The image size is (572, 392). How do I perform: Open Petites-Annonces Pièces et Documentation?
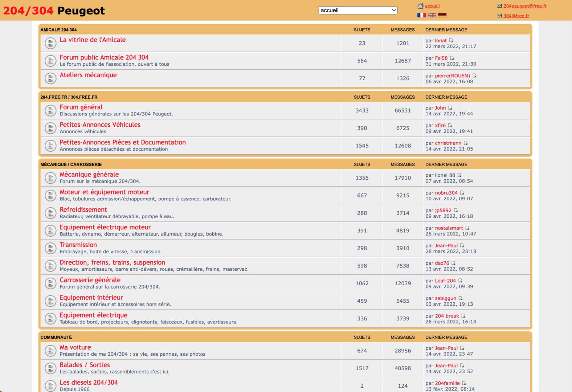(x=123, y=142)
